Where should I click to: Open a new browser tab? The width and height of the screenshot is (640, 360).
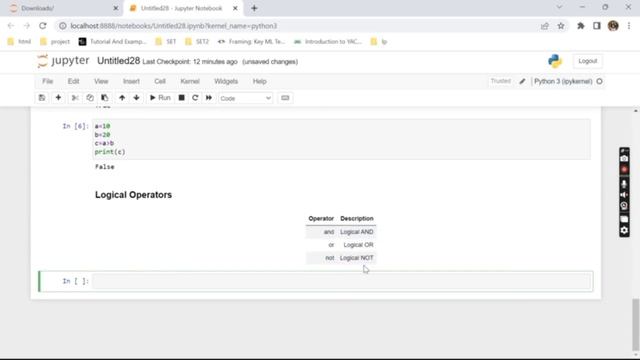(x=254, y=8)
